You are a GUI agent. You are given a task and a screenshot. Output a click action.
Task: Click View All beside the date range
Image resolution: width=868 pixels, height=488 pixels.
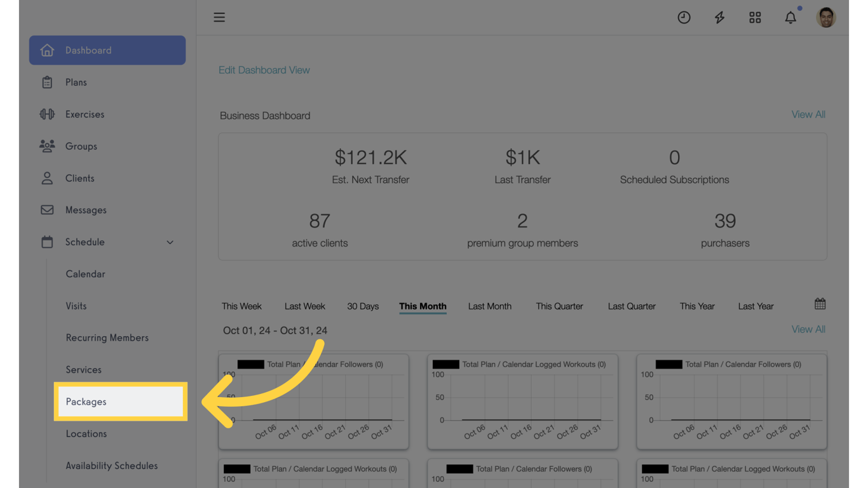[x=808, y=329]
